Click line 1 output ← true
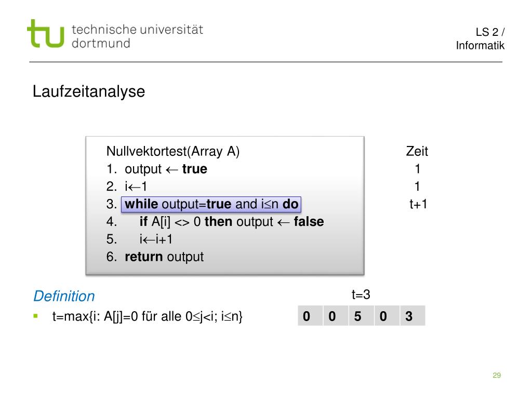This screenshot has width=532, height=399. [157, 169]
